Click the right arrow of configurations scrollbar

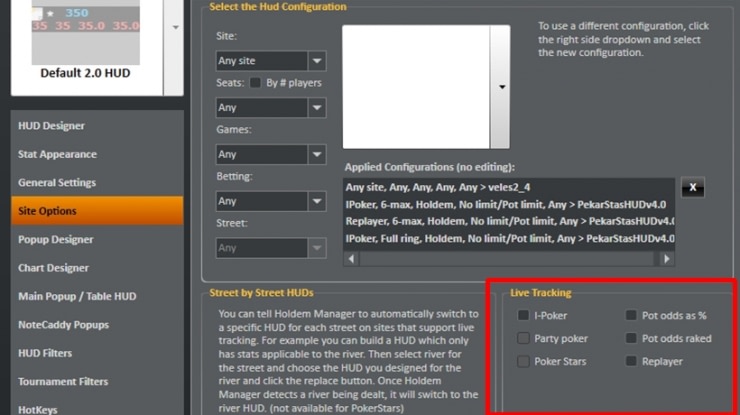[666, 259]
